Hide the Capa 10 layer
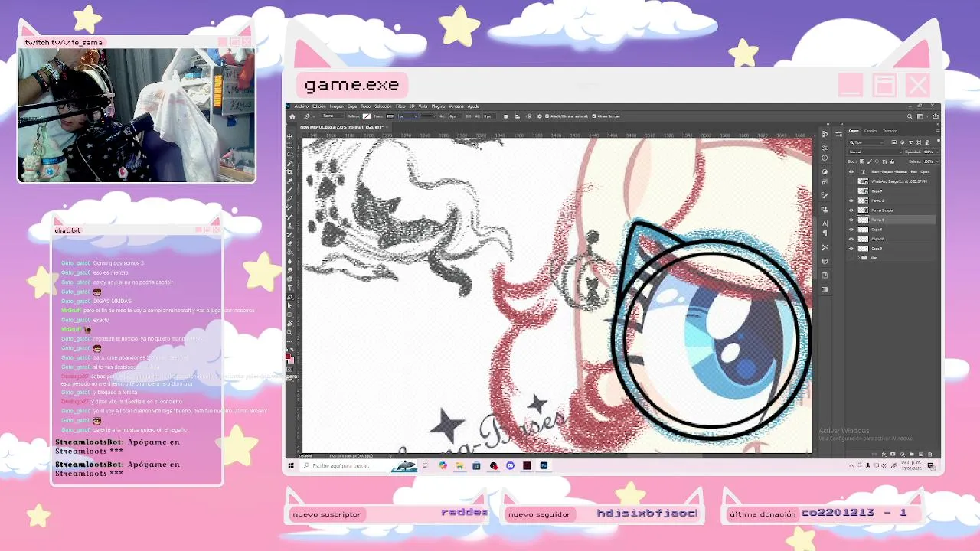 point(851,239)
